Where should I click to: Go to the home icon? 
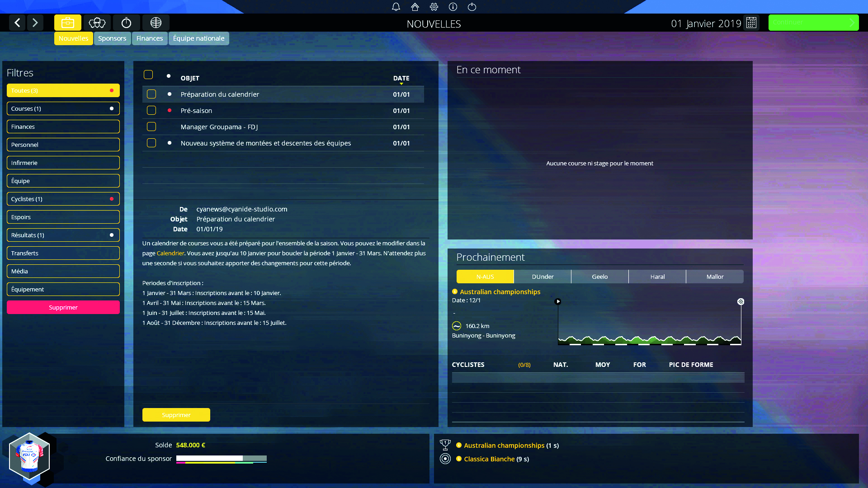click(415, 7)
